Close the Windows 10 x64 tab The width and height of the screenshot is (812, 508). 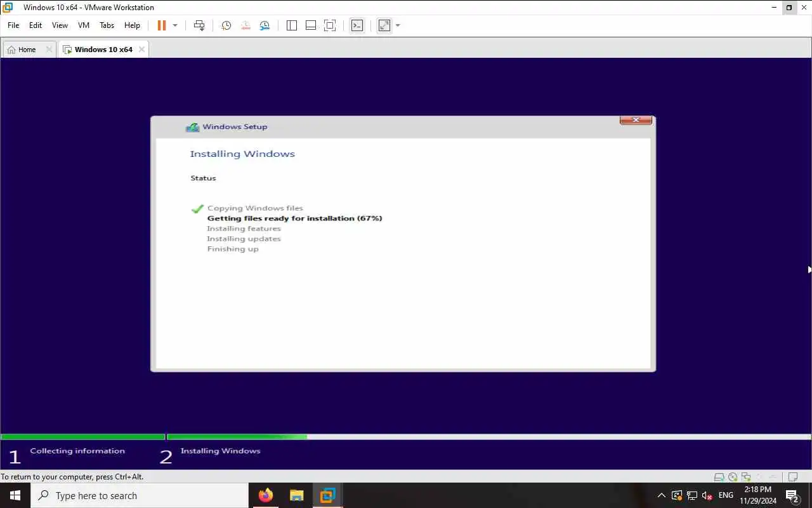coord(141,50)
